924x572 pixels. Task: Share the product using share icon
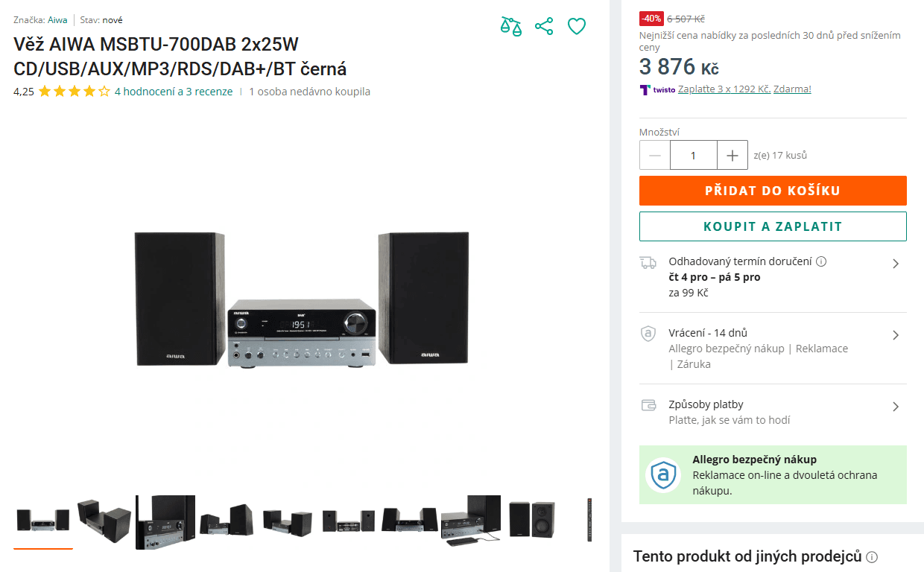coord(543,25)
